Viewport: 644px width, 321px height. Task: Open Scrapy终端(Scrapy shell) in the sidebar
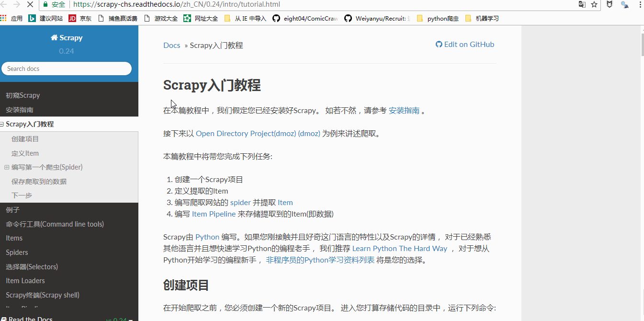pyautogui.click(x=43, y=295)
